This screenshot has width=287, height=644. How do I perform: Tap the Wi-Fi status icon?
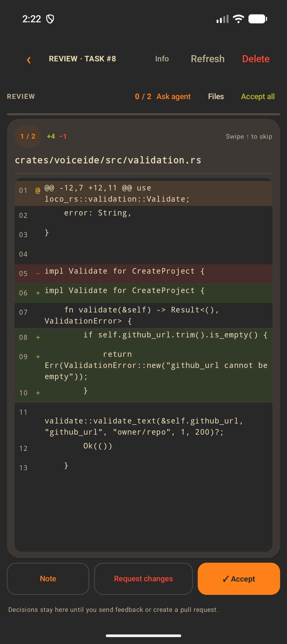coord(238,19)
